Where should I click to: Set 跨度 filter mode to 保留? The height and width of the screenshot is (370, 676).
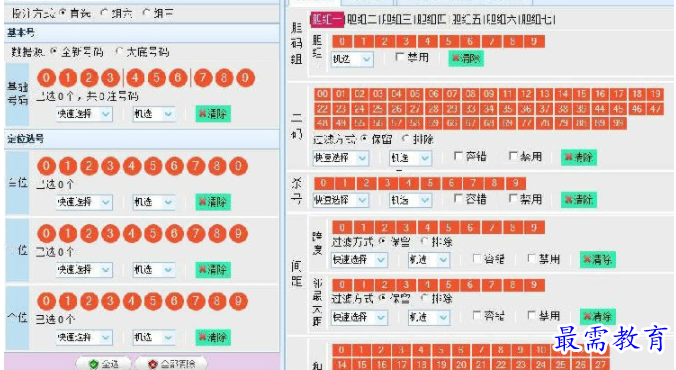(x=382, y=241)
